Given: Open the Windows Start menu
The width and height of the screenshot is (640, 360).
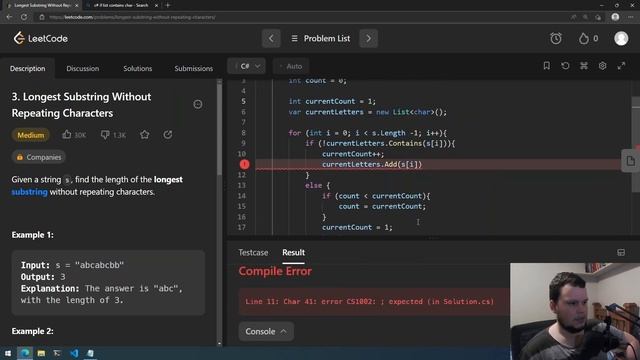Looking at the screenshot, I should 8,353.
